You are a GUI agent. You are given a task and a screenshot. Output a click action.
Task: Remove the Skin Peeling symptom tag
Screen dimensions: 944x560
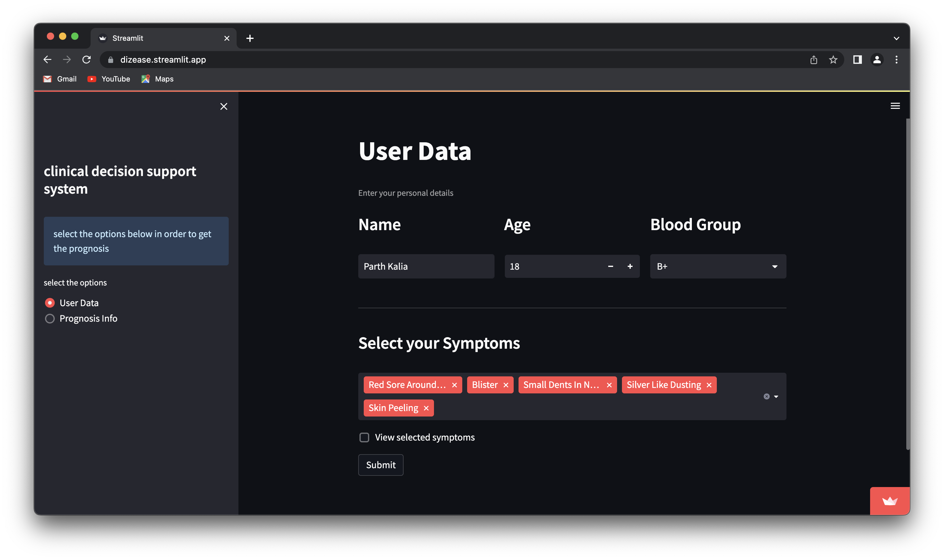(x=426, y=408)
